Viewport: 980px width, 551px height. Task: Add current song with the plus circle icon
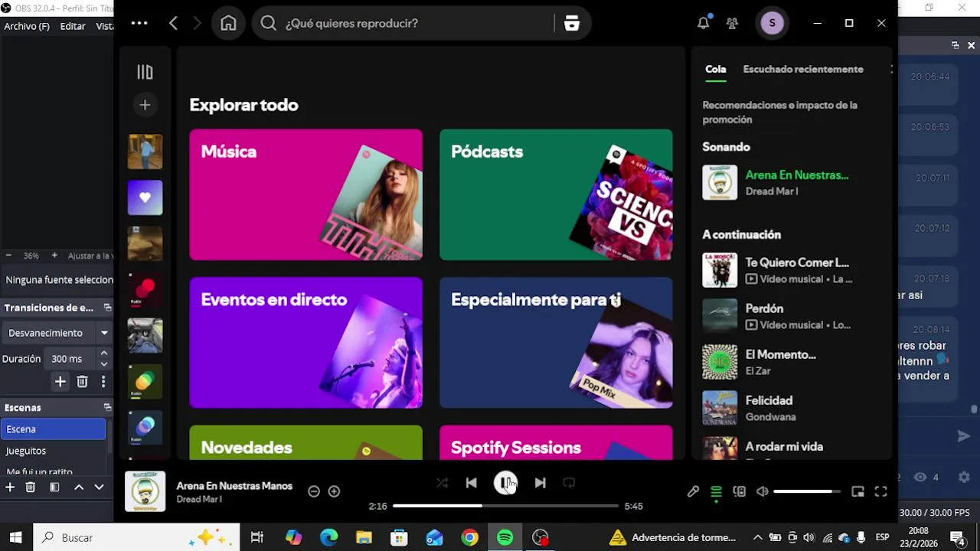tap(334, 491)
